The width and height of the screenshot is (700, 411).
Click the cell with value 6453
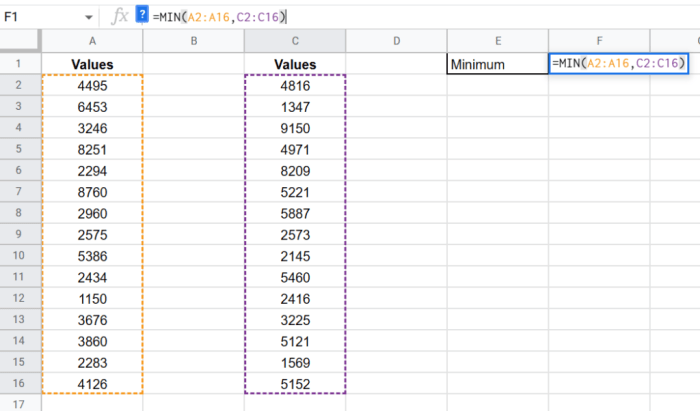point(92,107)
